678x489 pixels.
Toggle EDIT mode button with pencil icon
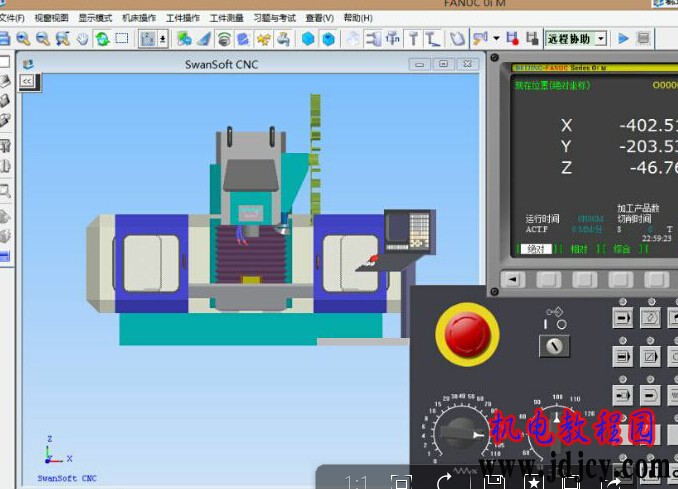coord(650,318)
